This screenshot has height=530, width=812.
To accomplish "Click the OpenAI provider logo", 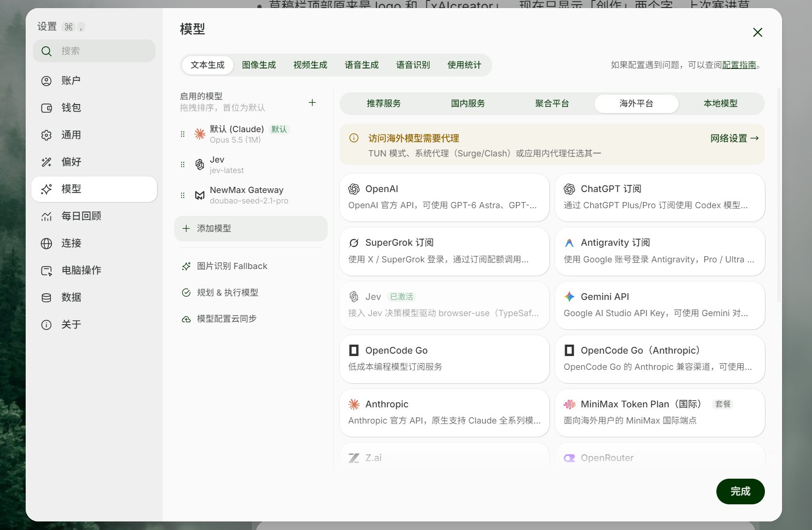I will pos(354,189).
